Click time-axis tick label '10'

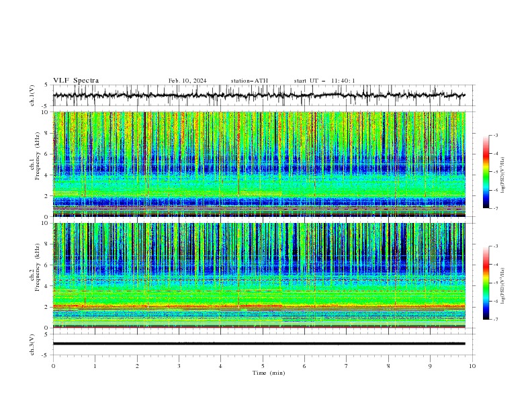[x=472, y=366]
